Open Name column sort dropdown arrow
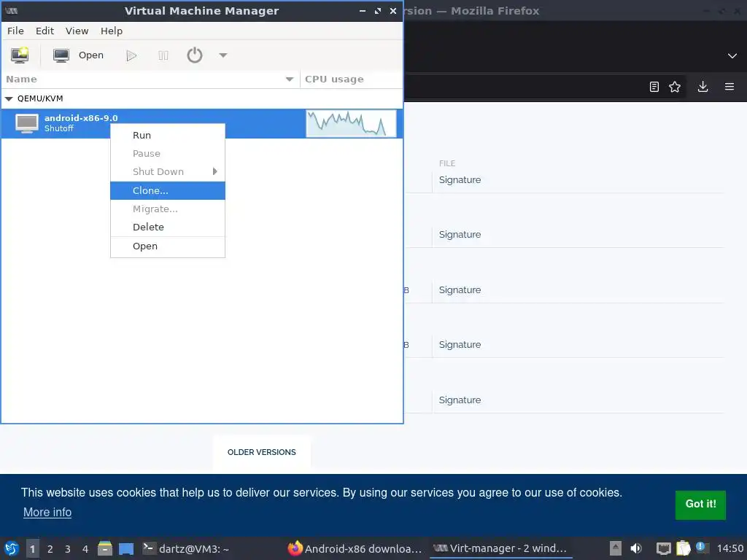The image size is (747, 560). coord(289,79)
